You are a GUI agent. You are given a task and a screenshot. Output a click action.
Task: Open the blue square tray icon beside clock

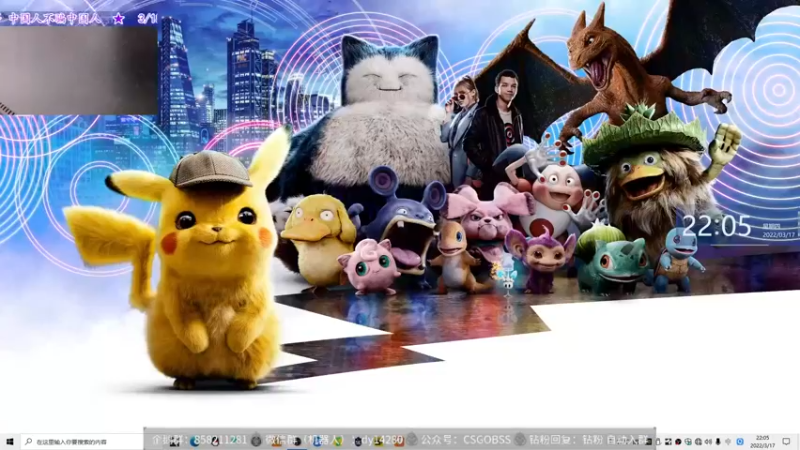click(x=740, y=441)
